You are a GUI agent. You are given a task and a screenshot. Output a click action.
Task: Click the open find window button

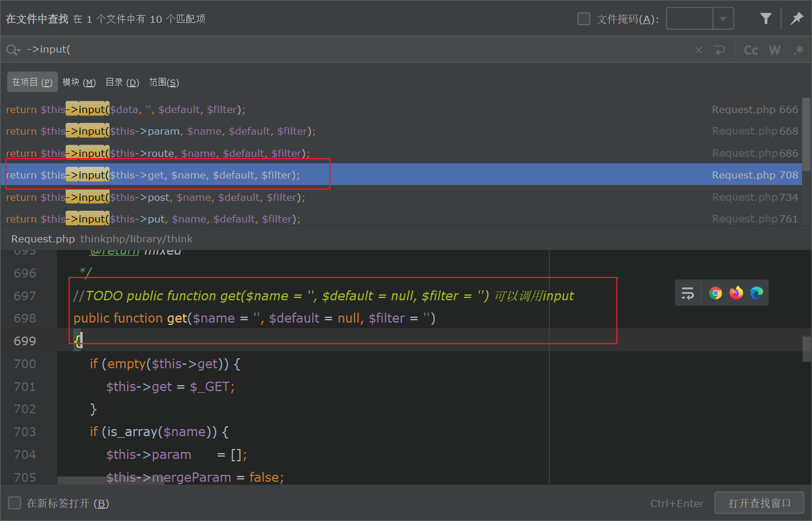(x=759, y=503)
